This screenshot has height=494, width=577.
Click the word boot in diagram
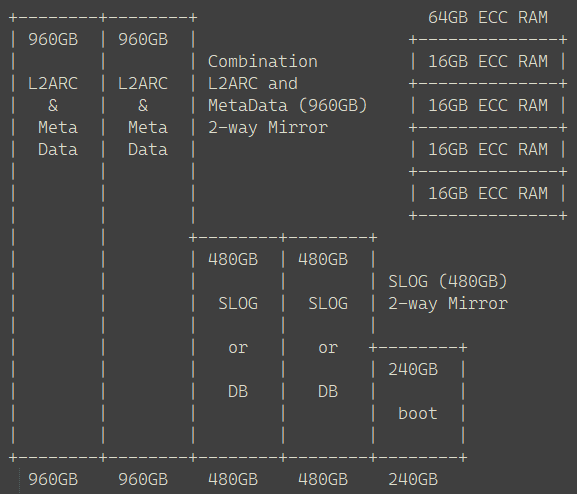tap(418, 414)
